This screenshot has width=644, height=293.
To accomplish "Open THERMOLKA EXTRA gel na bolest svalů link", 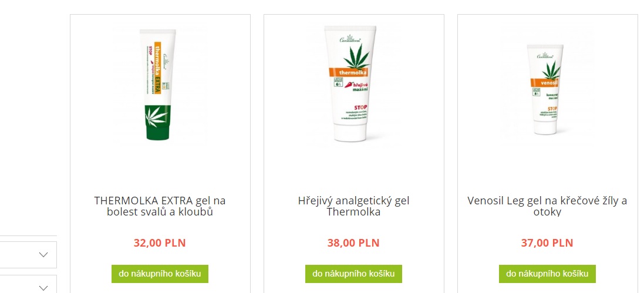I will (160, 206).
